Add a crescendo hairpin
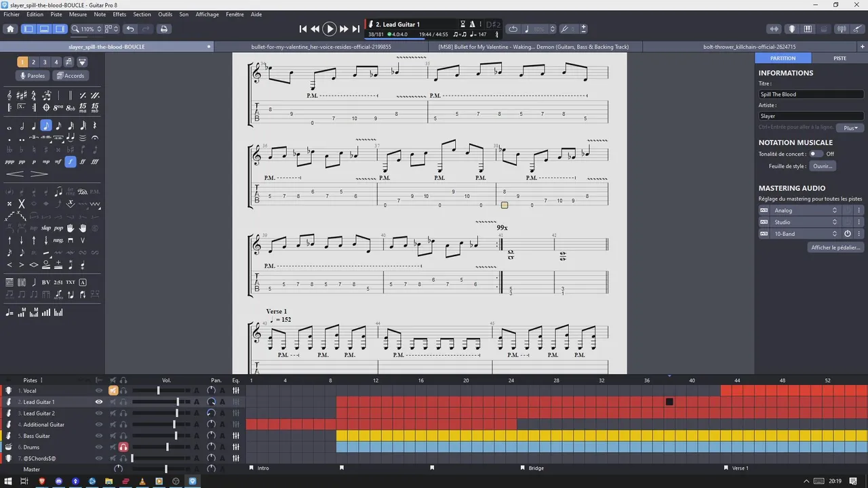The height and width of the screenshot is (488, 868). click(16, 174)
